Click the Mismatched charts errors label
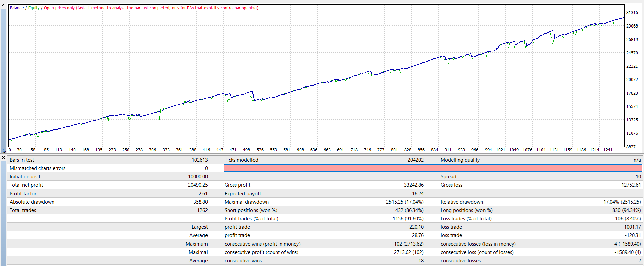This screenshot has height=269, width=644. coord(38,168)
